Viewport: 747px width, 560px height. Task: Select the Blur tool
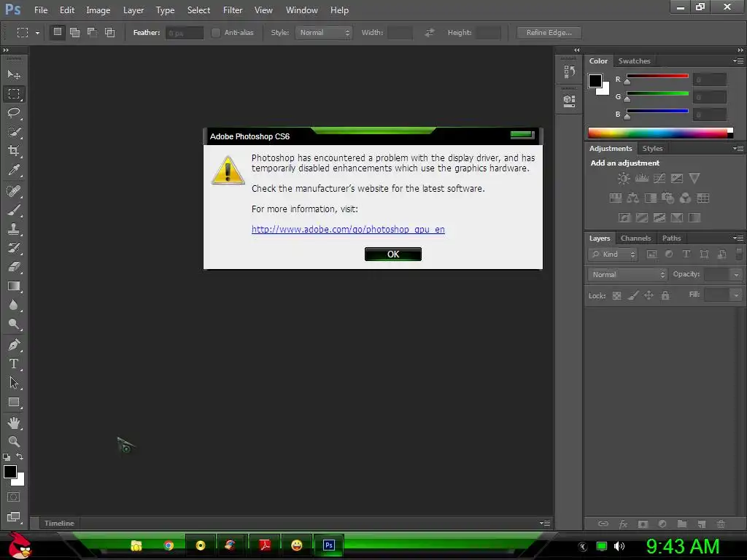[14, 306]
